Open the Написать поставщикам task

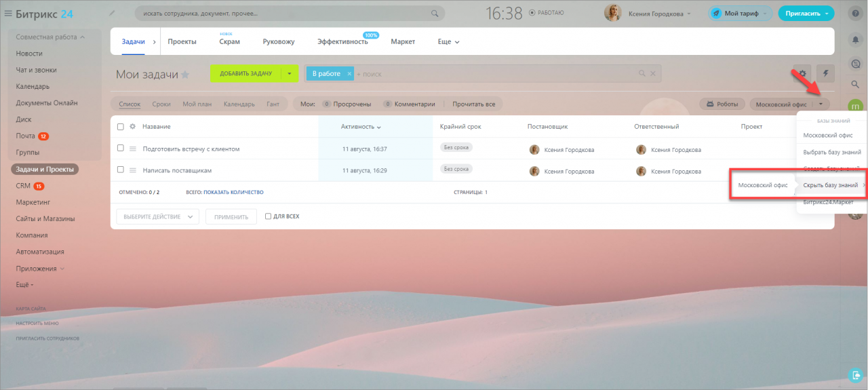tap(178, 170)
